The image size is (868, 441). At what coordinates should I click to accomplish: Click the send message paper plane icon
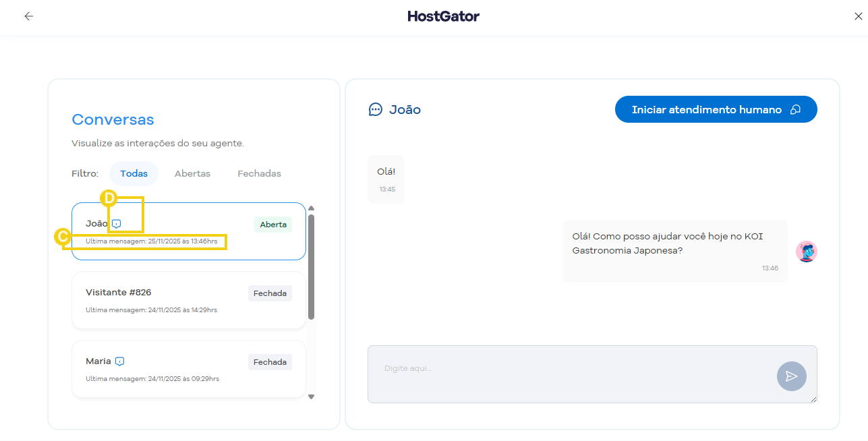791,376
